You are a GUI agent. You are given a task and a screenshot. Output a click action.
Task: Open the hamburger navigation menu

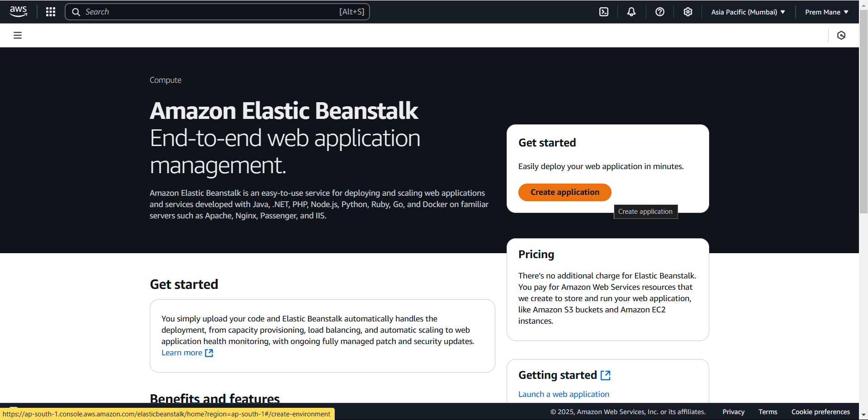point(18,35)
